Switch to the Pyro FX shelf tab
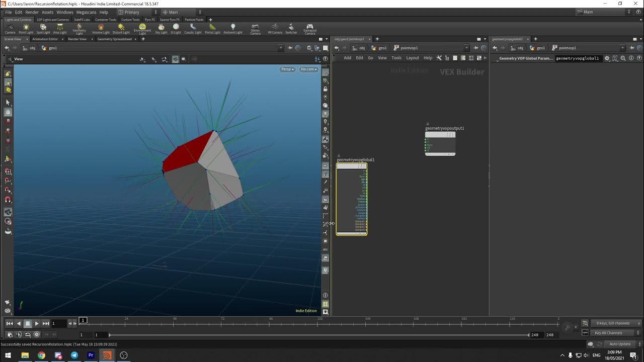Viewport: 644px width, 362px height. [x=149, y=20]
